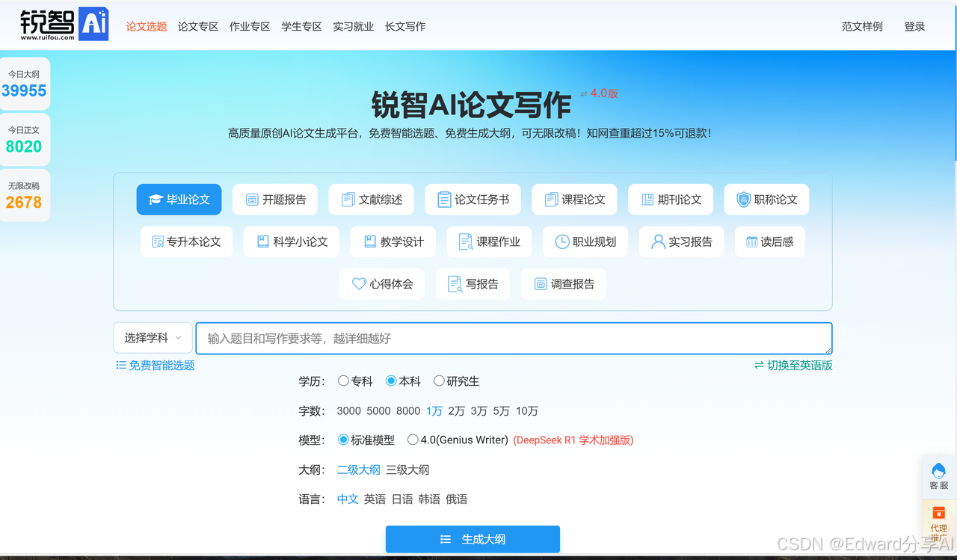This screenshot has height=560, width=957.
Task: Click the graduation cap icon on 毕业论文
Action: click(156, 200)
